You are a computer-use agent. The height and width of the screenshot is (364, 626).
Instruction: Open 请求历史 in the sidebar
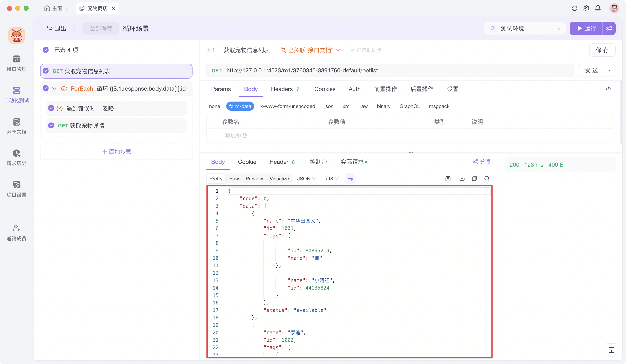click(16, 158)
